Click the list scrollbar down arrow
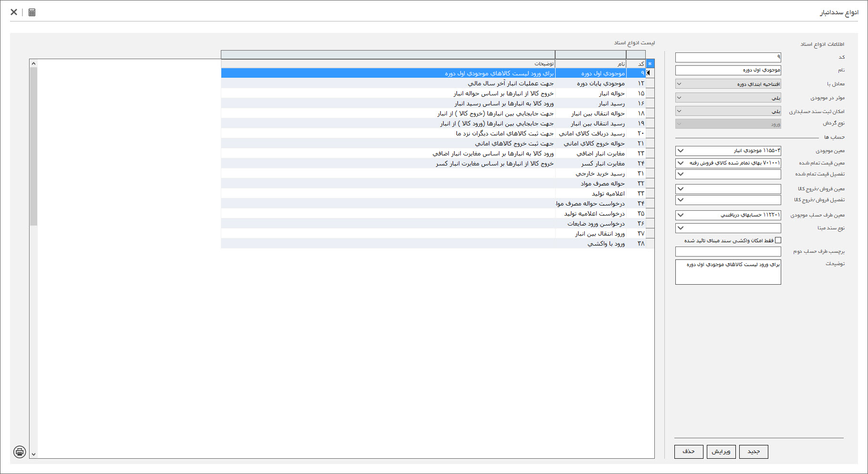Image resolution: width=868 pixels, height=474 pixels. click(33, 454)
